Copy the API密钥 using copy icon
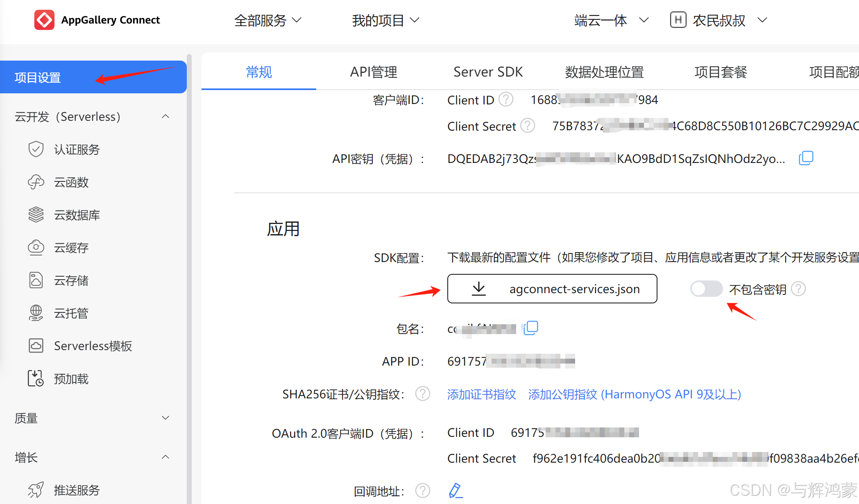The height and width of the screenshot is (504, 859). [x=806, y=158]
